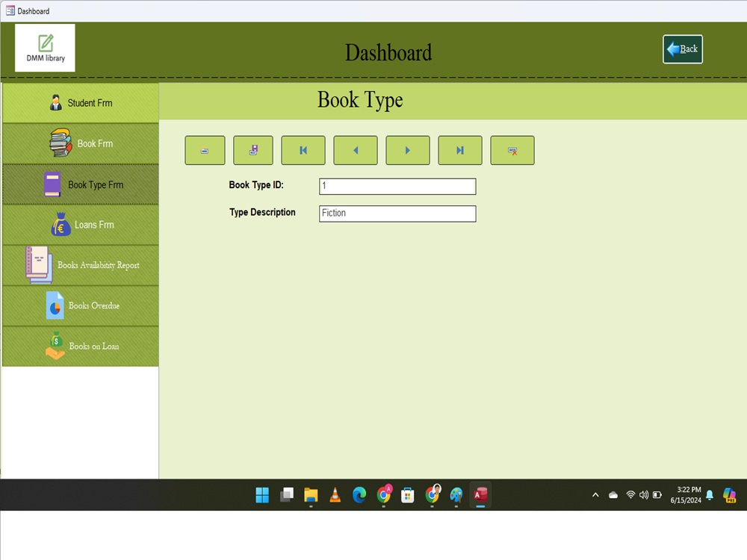Image resolution: width=747 pixels, height=560 pixels.
Task: Open the Books Availability Report tab
Action: click(81, 265)
